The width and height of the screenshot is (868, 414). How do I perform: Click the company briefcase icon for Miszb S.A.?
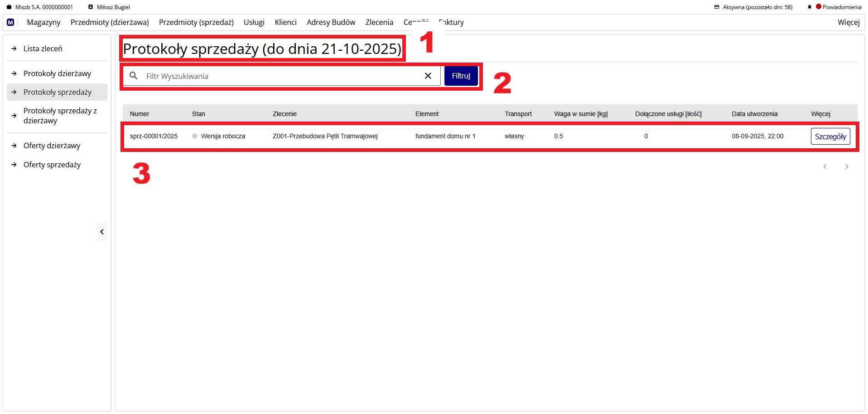pos(9,7)
